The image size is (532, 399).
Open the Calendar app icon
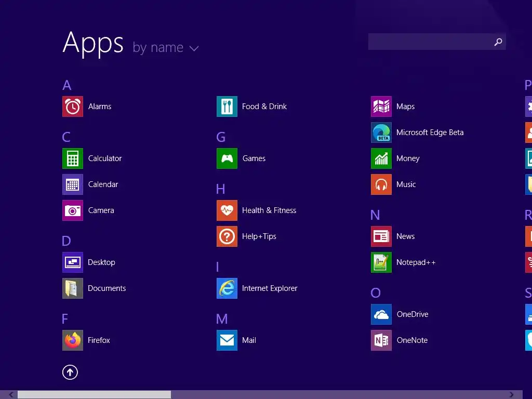click(x=73, y=184)
